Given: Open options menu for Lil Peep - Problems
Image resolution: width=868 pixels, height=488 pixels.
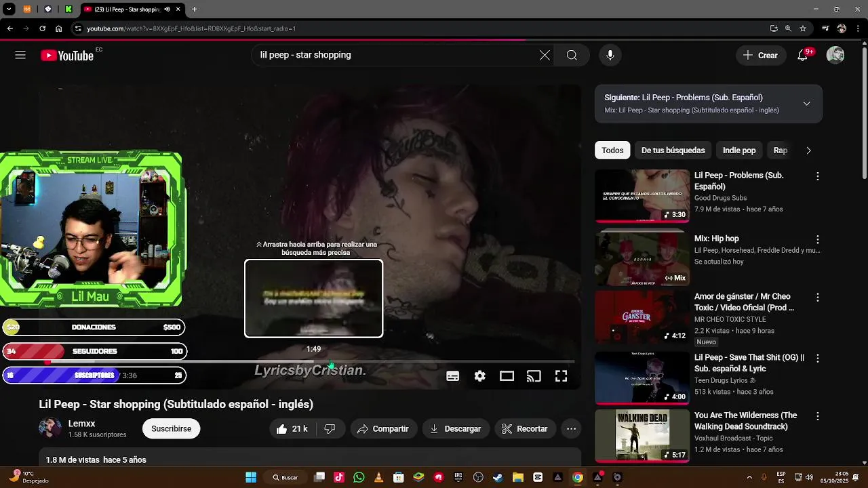Looking at the screenshot, I should coord(818,176).
